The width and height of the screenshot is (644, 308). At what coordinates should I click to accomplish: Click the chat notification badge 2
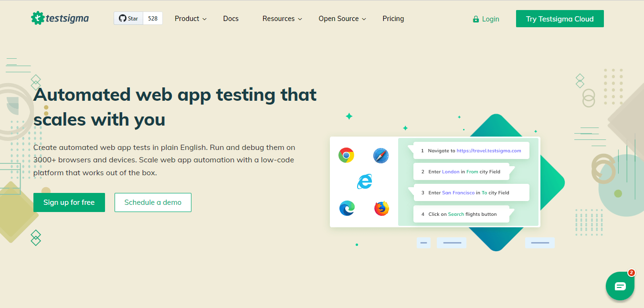[631, 273]
